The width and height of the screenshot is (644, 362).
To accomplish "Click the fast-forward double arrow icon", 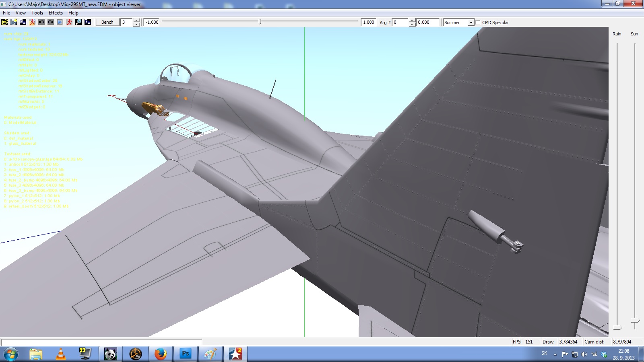I will click(x=60, y=22).
